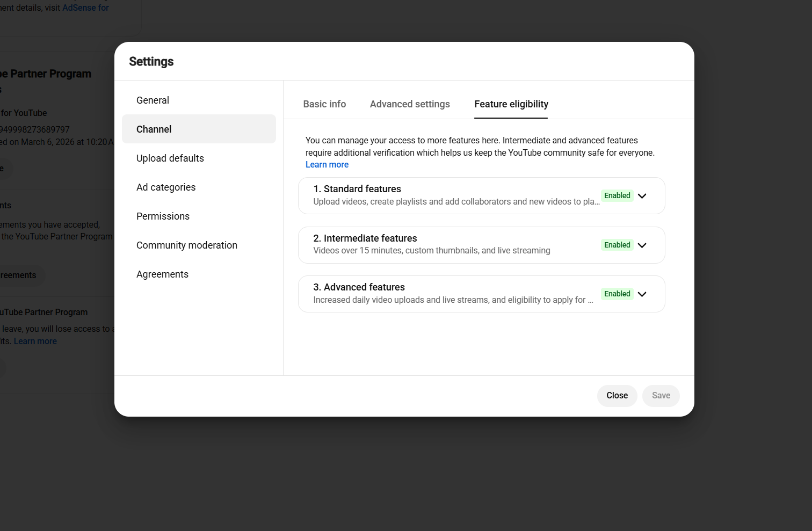Click 'Upload videos, create playlists' description text
The image size is (812, 531).
pyautogui.click(x=456, y=202)
